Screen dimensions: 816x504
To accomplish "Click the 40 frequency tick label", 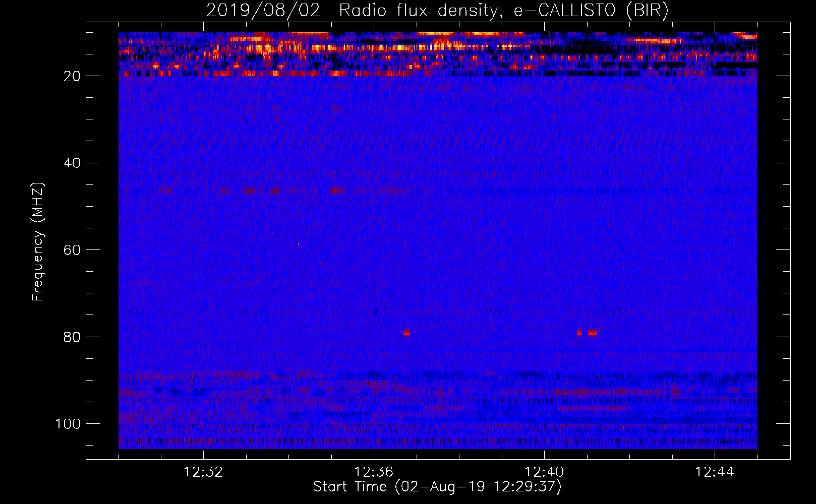I will pos(73,163).
